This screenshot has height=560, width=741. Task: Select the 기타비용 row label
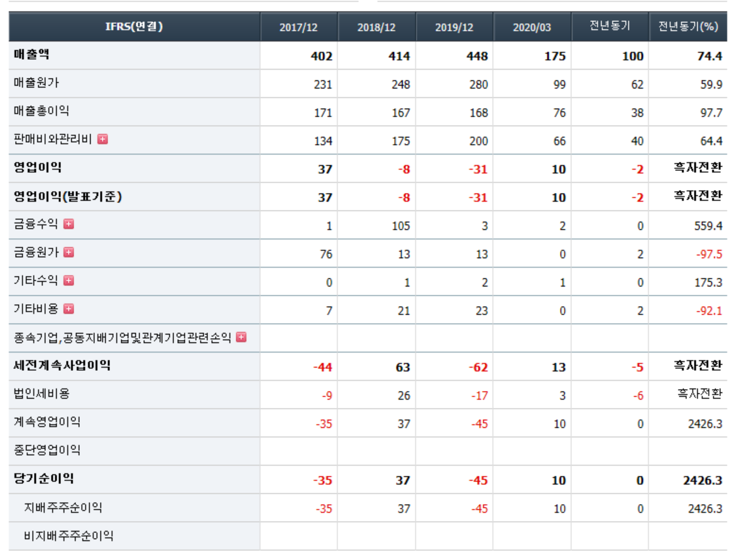click(36, 309)
